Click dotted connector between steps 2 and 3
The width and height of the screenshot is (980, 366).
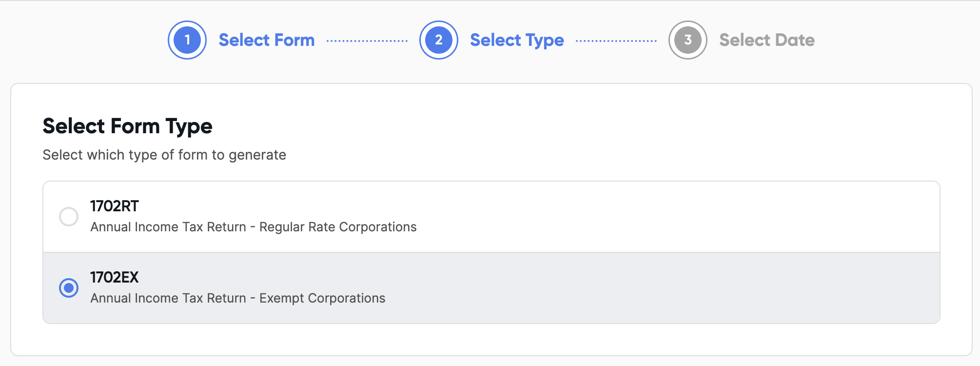(x=616, y=41)
